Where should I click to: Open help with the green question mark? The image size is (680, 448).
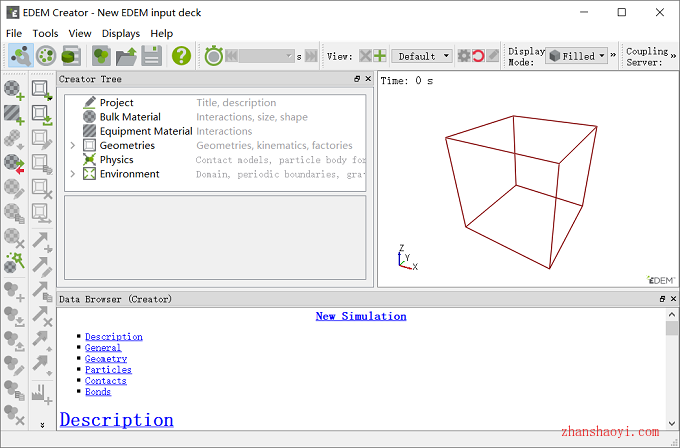(x=181, y=56)
